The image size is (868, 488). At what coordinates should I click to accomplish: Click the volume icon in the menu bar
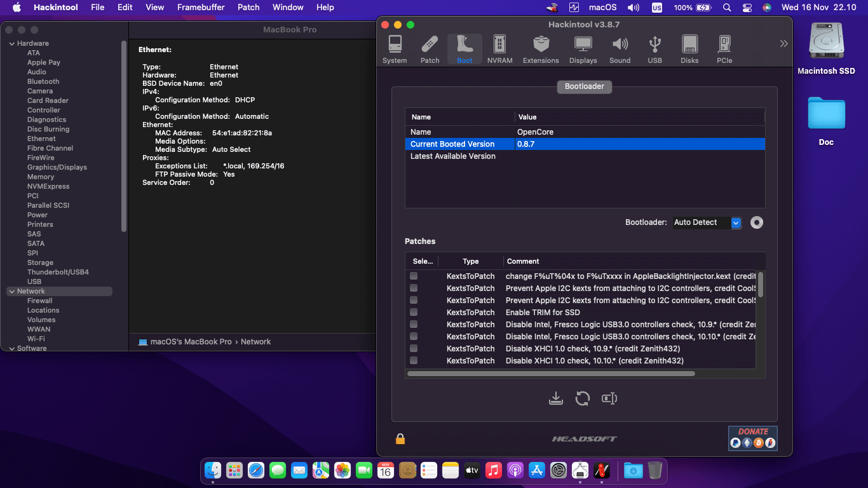pyautogui.click(x=634, y=8)
